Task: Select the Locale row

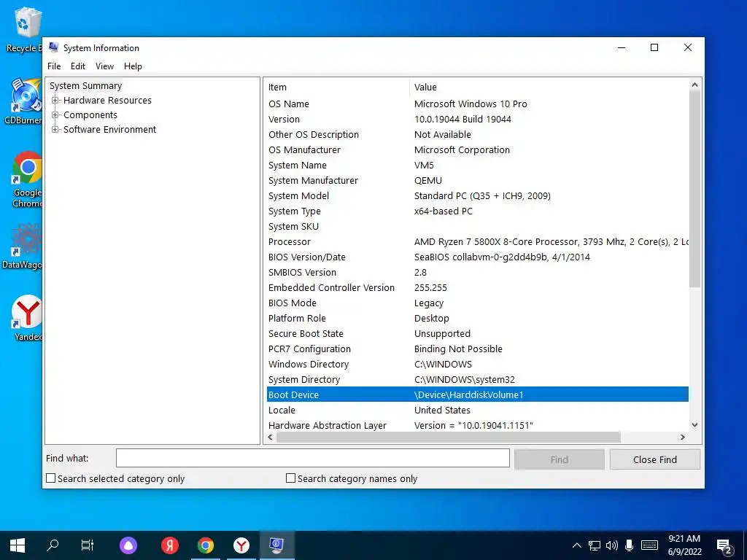Action: click(x=477, y=410)
